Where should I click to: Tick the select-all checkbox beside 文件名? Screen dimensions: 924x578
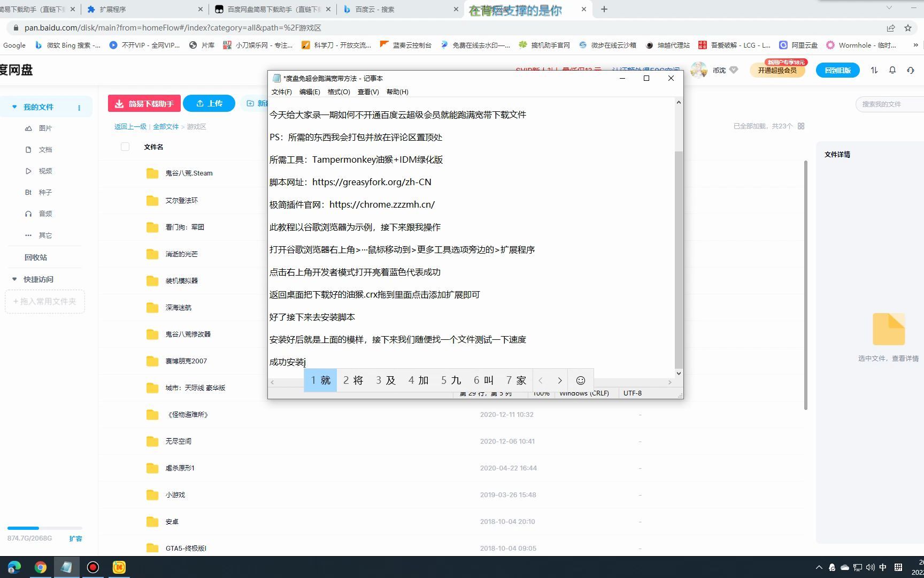(125, 147)
